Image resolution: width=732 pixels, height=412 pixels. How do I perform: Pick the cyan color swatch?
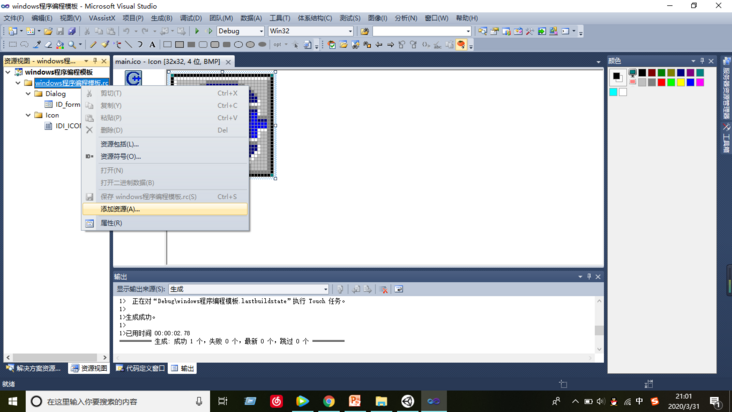(613, 92)
